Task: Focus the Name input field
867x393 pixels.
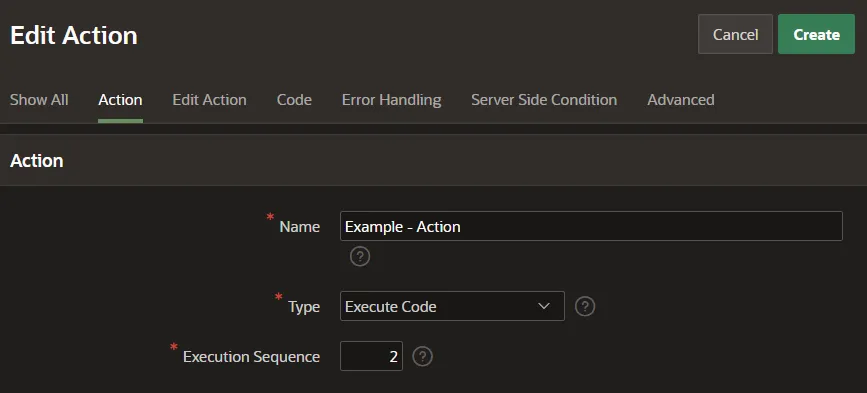Action: (x=591, y=226)
